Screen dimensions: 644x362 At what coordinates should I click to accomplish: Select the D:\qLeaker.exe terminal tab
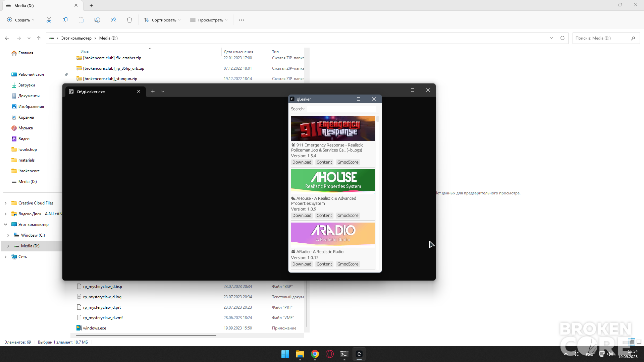105,92
